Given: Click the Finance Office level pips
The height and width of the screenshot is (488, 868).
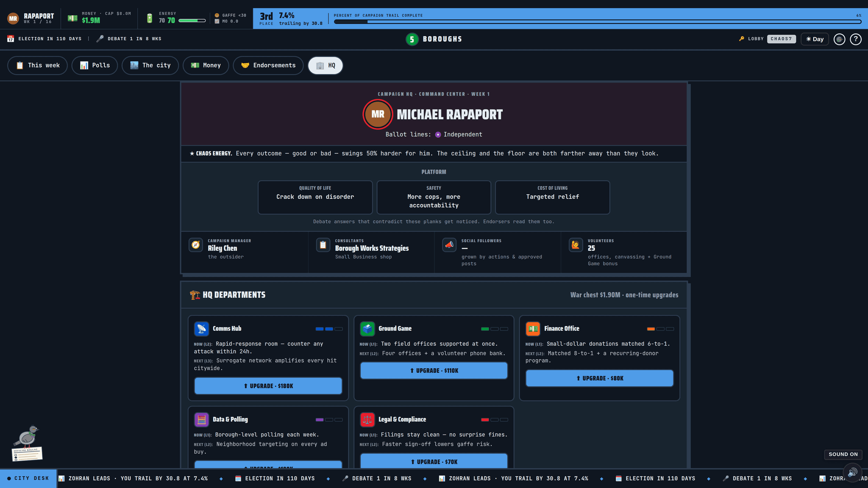Looking at the screenshot, I should [660, 329].
